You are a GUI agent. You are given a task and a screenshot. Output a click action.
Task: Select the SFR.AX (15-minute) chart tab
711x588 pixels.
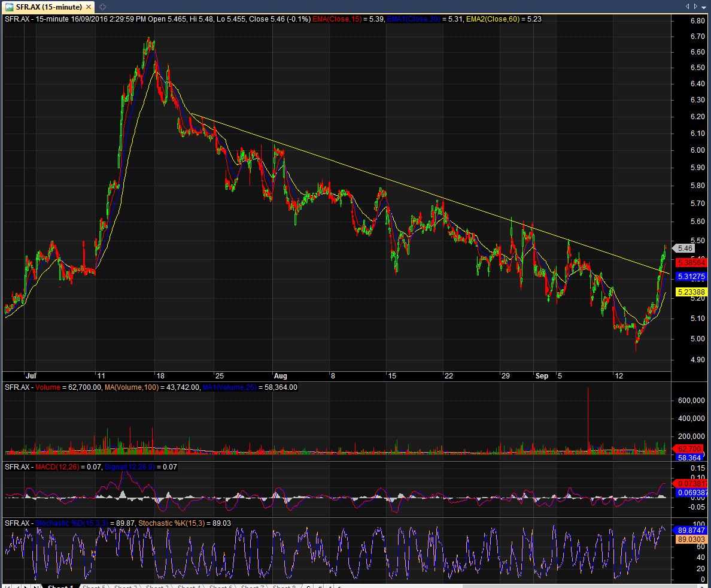[x=49, y=7]
